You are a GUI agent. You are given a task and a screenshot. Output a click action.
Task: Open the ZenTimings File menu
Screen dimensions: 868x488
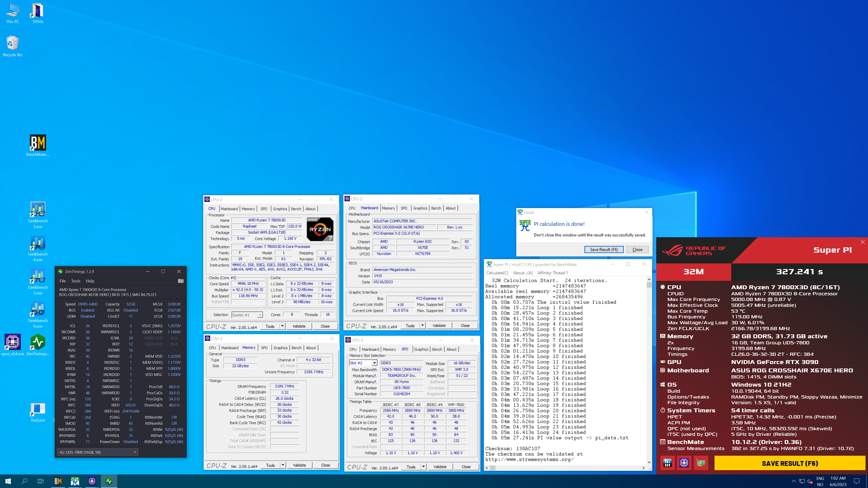tap(63, 281)
